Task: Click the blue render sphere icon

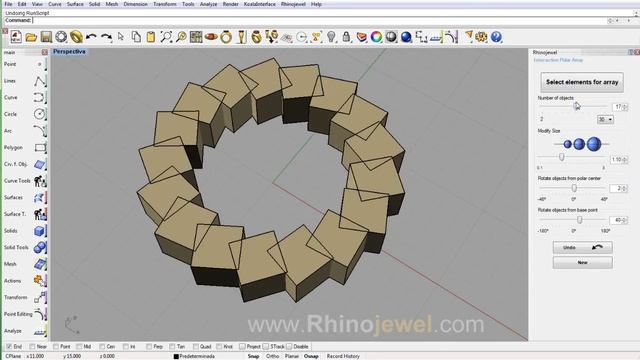Action: point(406,37)
